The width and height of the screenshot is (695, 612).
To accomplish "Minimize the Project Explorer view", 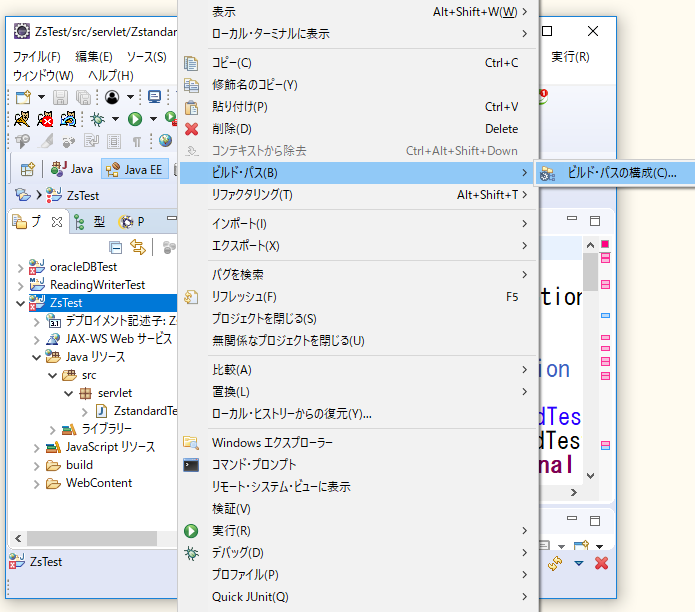I will pyautogui.click(x=172, y=218).
